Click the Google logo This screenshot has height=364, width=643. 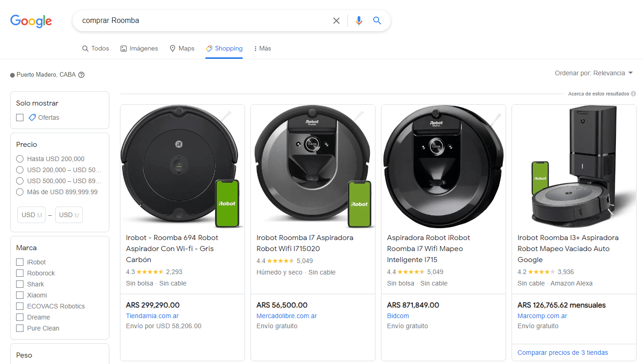pyautogui.click(x=30, y=21)
